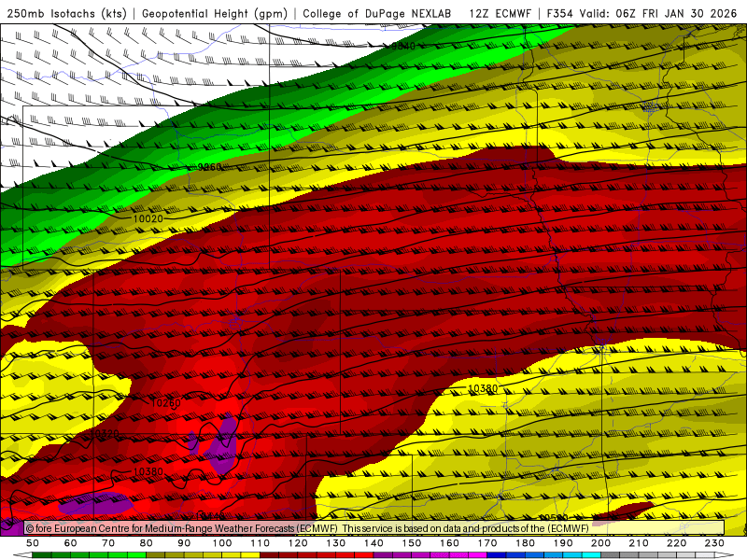Click the European Centre for Medium-Range Weather Forecasts copyright text

pos(181,528)
